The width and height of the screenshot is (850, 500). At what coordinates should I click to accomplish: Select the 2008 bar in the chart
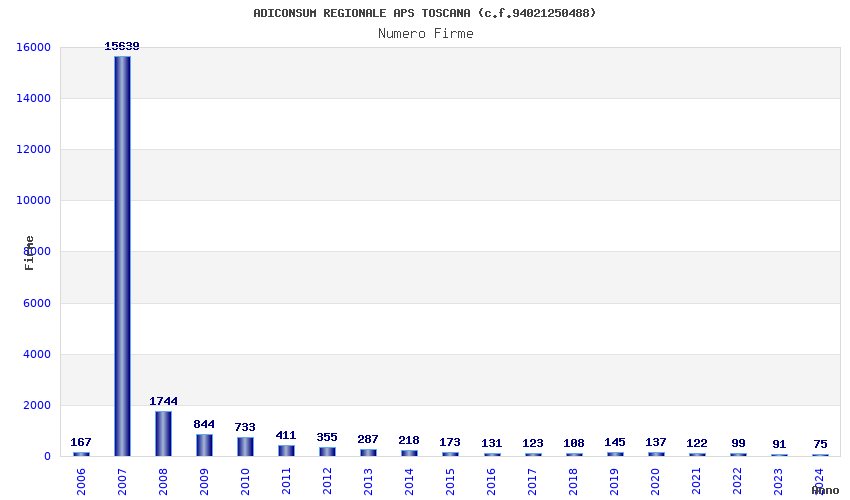[x=163, y=434]
